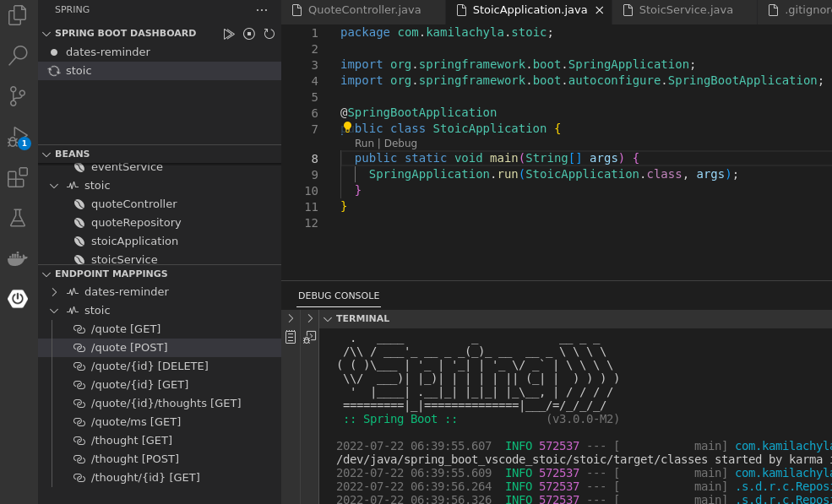
Task: Refresh the Spring Boot Dashboard
Action: pyautogui.click(x=269, y=34)
